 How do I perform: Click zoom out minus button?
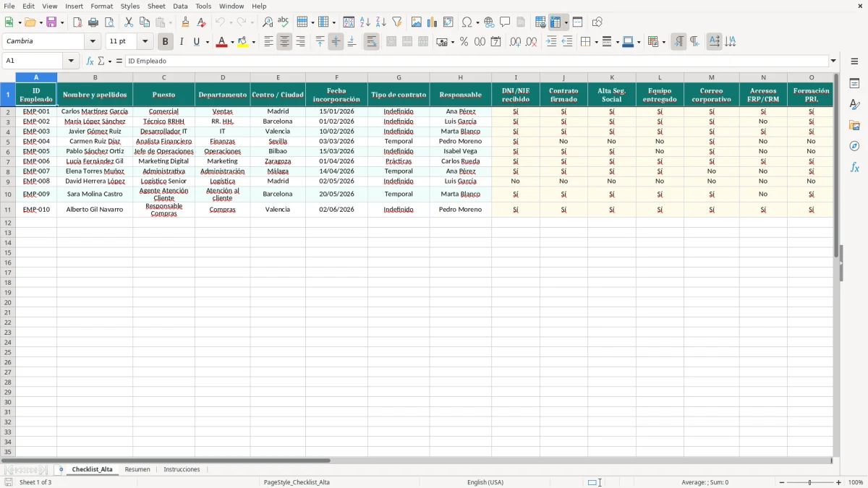click(x=782, y=482)
